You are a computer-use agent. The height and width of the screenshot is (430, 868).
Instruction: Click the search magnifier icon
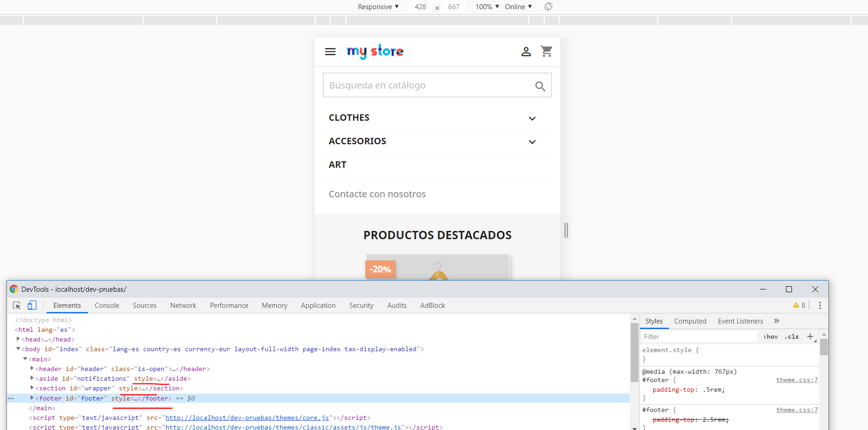pyautogui.click(x=540, y=86)
